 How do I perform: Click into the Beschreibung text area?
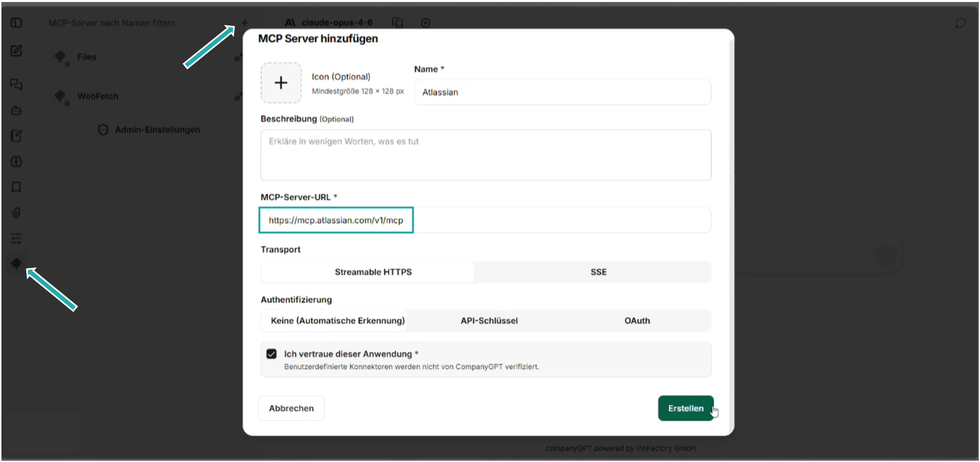486,155
